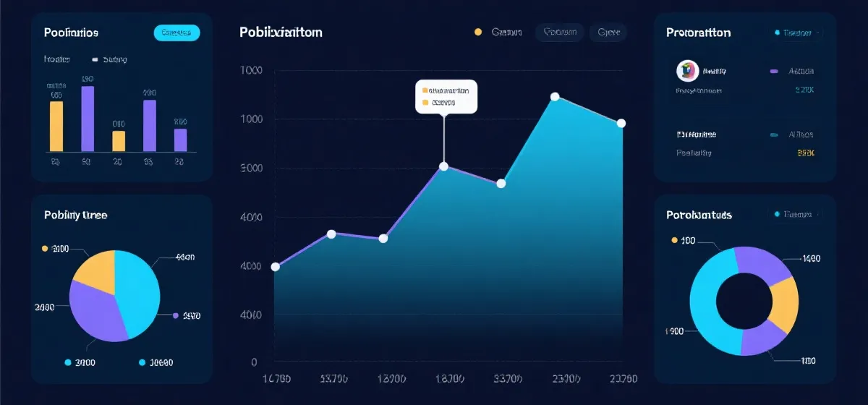The width and height of the screenshot is (868, 405).
Task: Click the purple dash marker in top-right panel
Action: point(774,72)
